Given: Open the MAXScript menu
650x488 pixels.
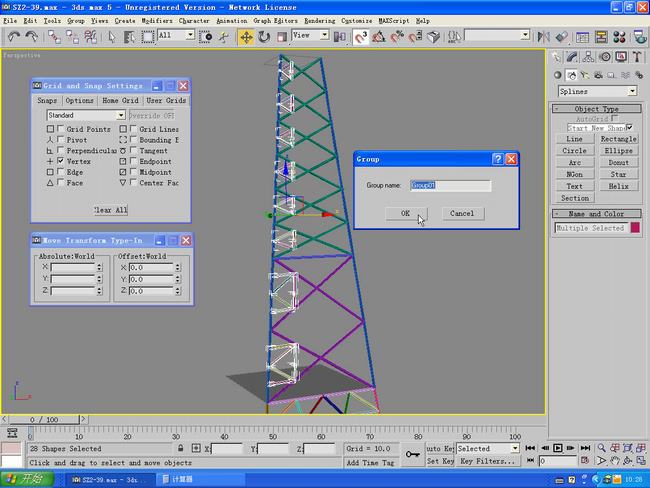Looking at the screenshot, I should click(394, 20).
